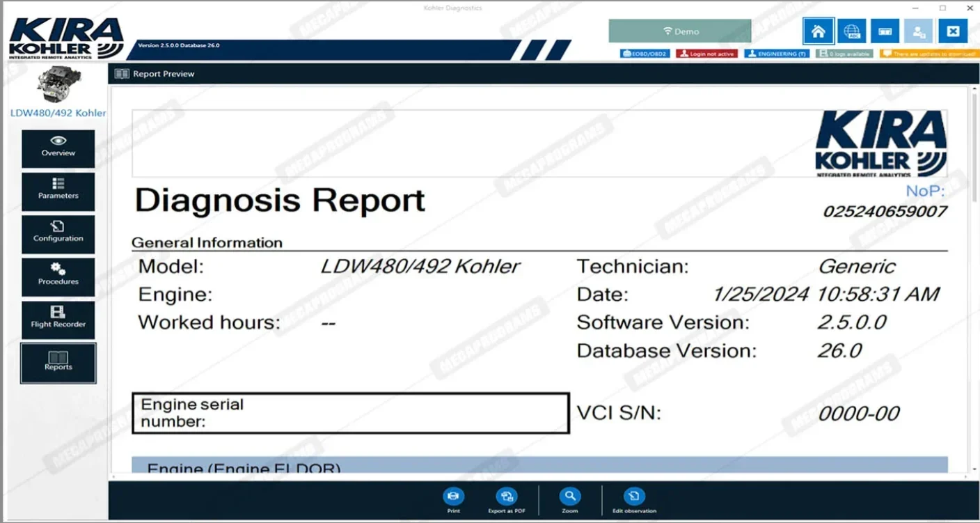This screenshot has height=523, width=980.
Task: Open the language selection globe icon
Action: (x=852, y=31)
